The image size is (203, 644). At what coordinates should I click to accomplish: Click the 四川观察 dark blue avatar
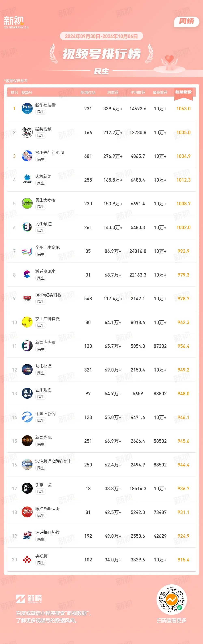click(27, 393)
